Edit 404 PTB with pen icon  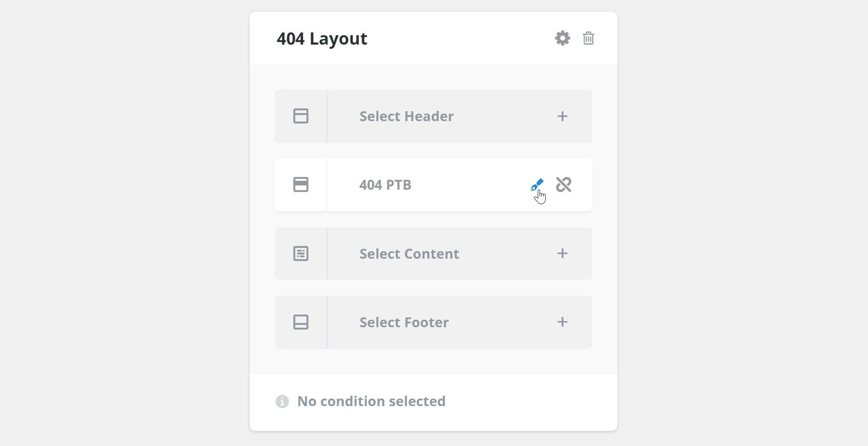pyautogui.click(x=537, y=185)
